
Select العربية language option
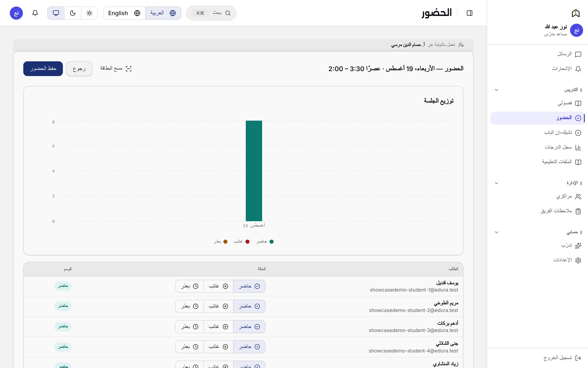163,13
